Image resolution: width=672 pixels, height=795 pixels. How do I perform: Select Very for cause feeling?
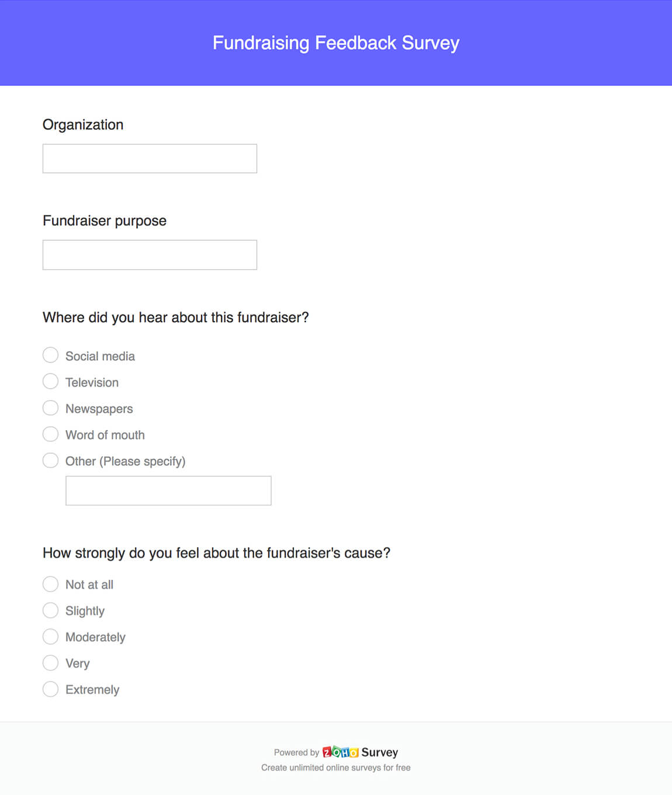(50, 662)
